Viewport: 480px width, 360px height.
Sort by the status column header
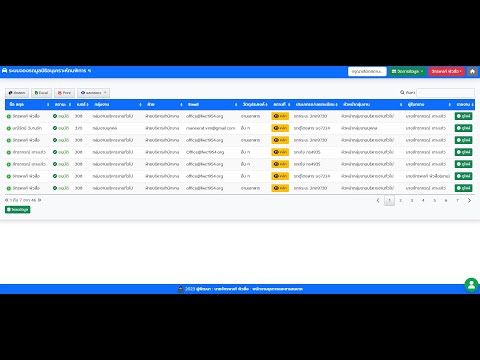(62, 104)
